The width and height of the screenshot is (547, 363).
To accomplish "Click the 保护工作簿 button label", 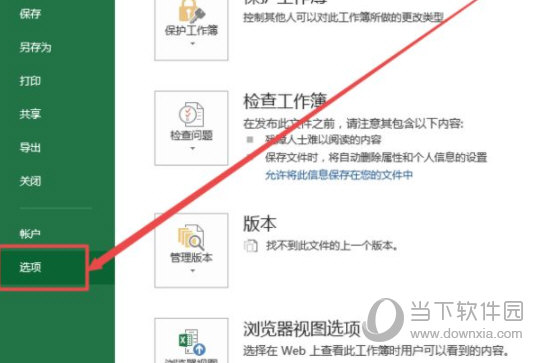I will click(192, 31).
